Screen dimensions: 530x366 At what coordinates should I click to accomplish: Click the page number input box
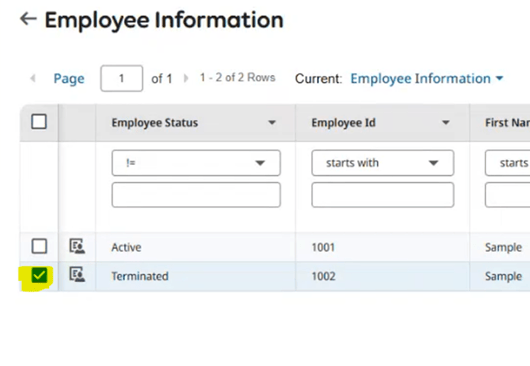[x=122, y=78]
